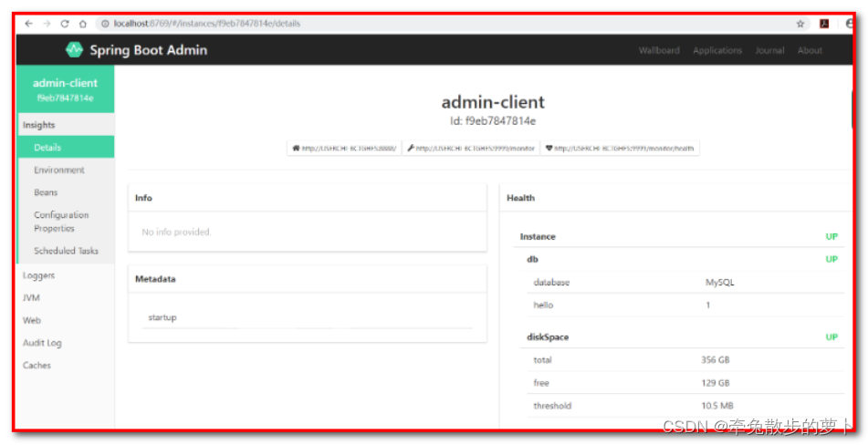Screen dimensions: 868x445
Task: Click the Info panel header
Action: pyautogui.click(x=308, y=198)
